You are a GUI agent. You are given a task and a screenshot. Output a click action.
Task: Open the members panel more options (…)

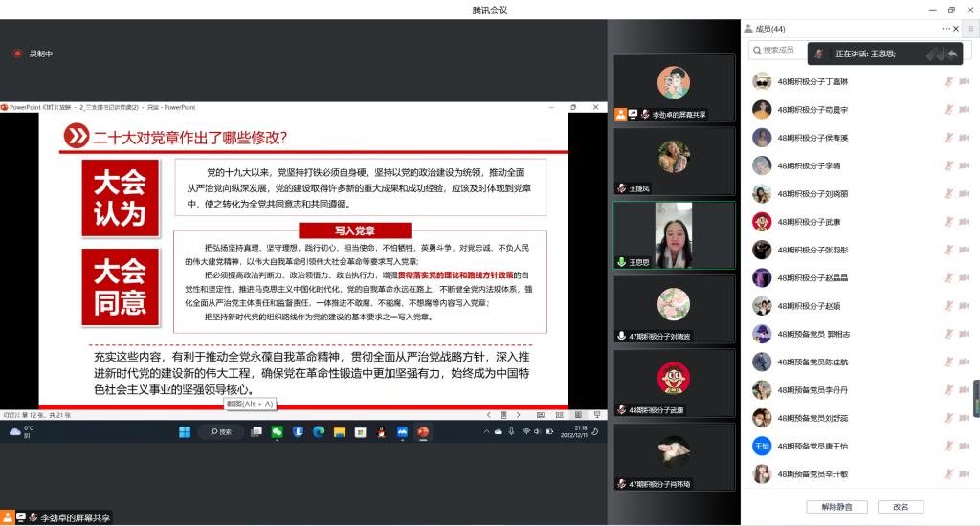pyautogui.click(x=946, y=29)
